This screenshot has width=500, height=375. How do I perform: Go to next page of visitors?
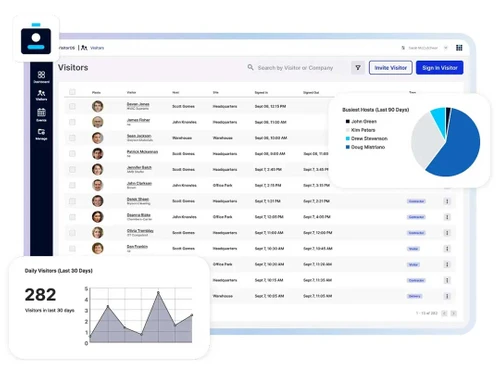pyautogui.click(x=453, y=313)
